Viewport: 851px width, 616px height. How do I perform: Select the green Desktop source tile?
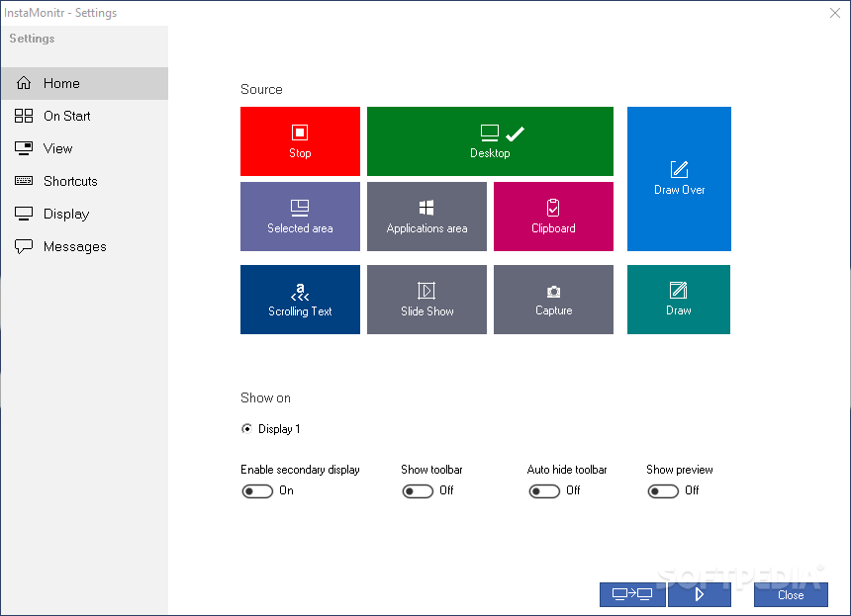(490, 141)
